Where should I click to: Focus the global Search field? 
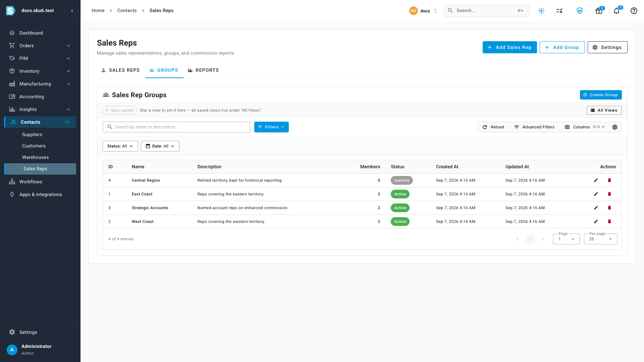pos(487,11)
